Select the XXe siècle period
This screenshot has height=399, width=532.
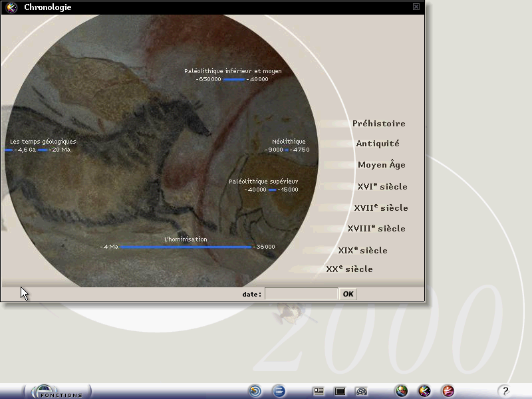[350, 269]
